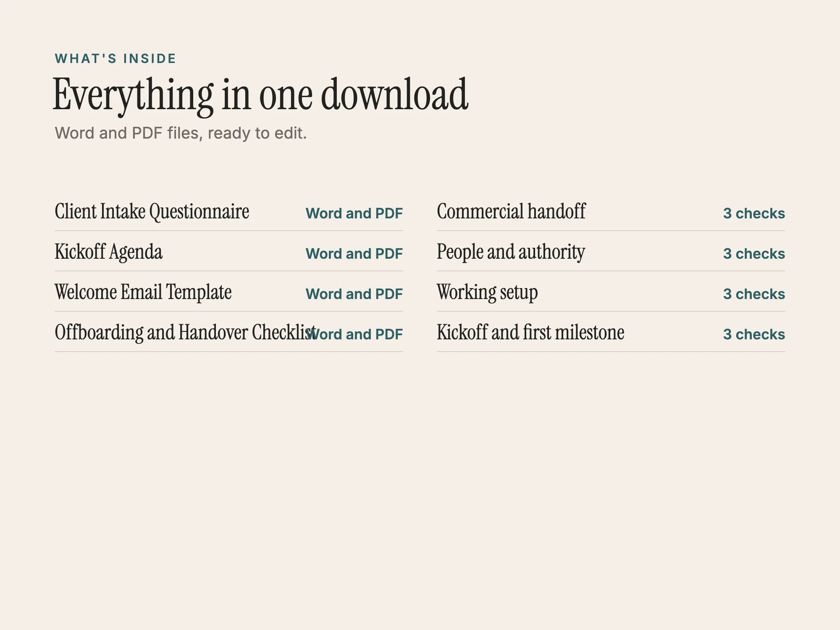This screenshot has height=630, width=840.
Task: Select the 'Working setup' item
Action: point(487,292)
